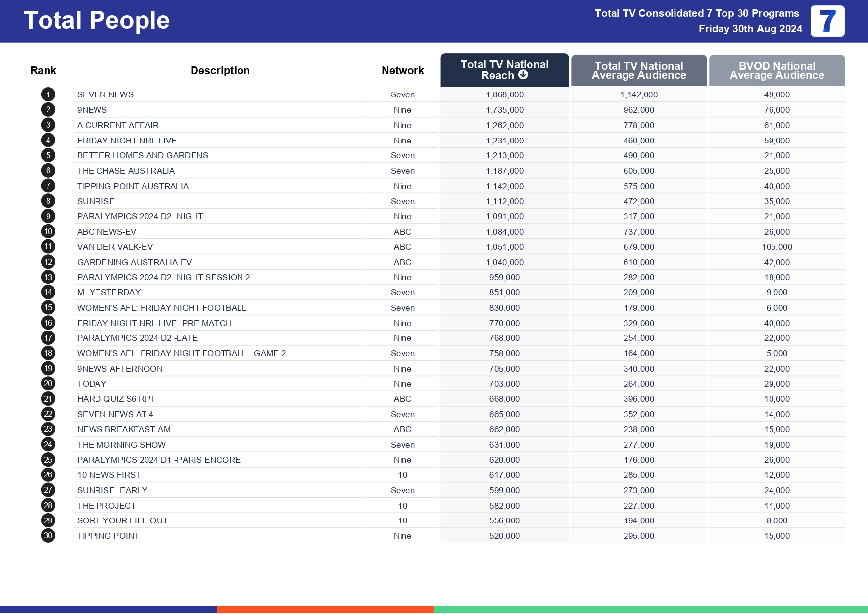Click the rank 1 badge icon

[x=48, y=94]
